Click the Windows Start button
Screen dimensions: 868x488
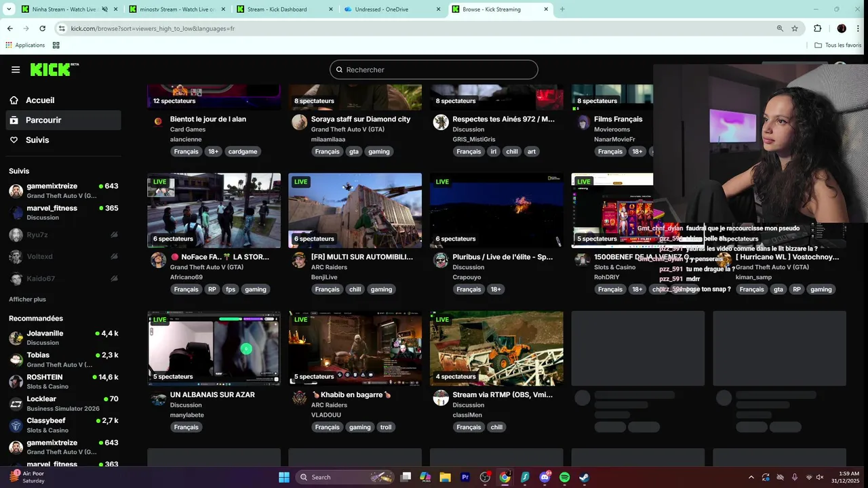click(x=284, y=477)
